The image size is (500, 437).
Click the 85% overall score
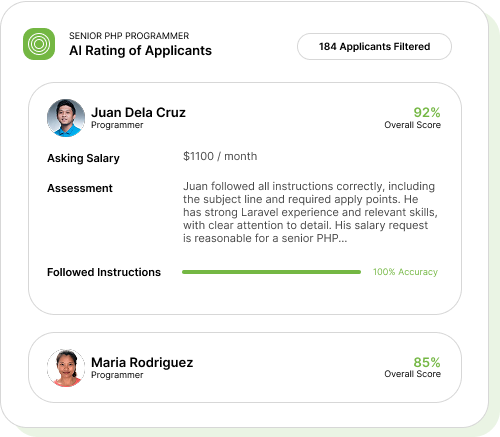[x=427, y=362]
